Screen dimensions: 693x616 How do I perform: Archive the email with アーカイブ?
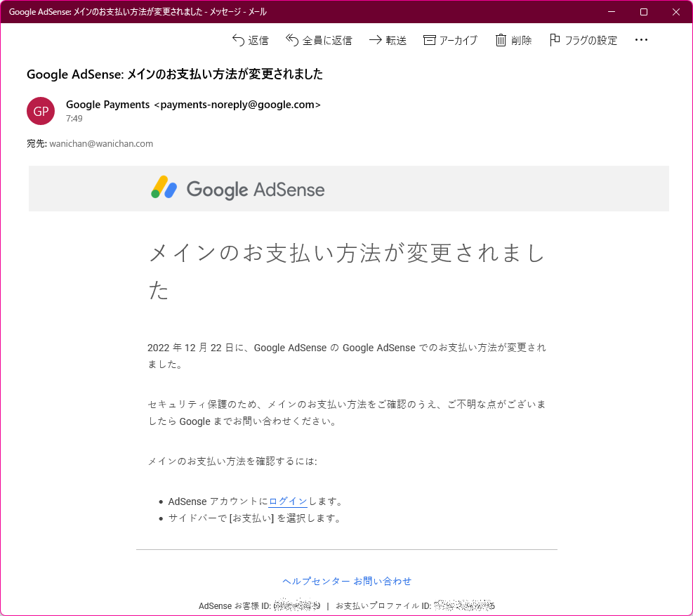(450, 40)
